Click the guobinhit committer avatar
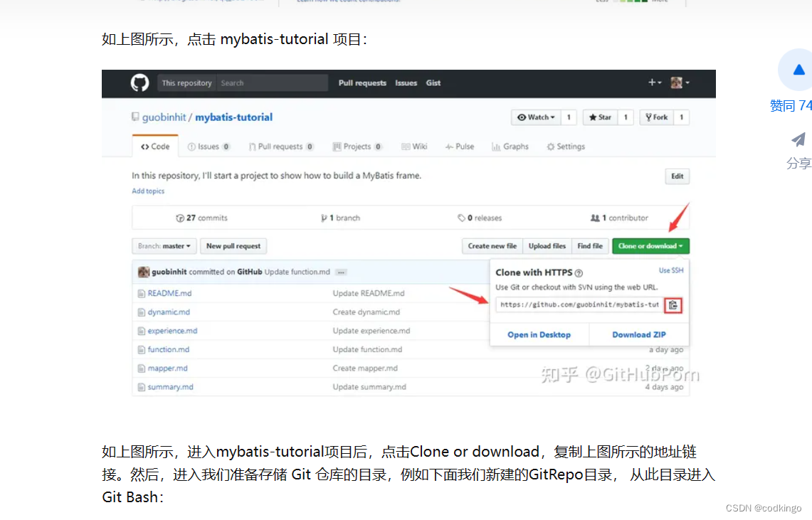812x520 pixels. pyautogui.click(x=144, y=272)
